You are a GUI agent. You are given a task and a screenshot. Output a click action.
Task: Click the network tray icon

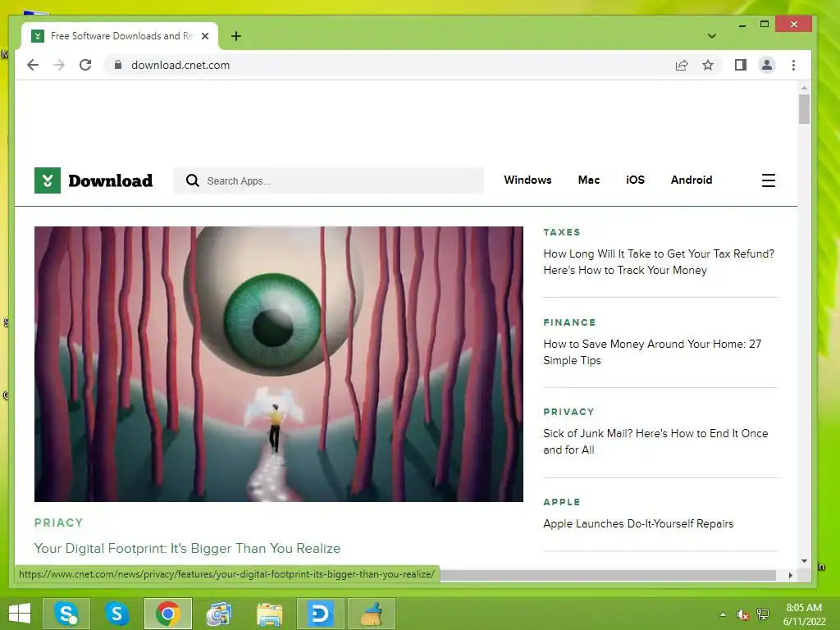tap(763, 614)
